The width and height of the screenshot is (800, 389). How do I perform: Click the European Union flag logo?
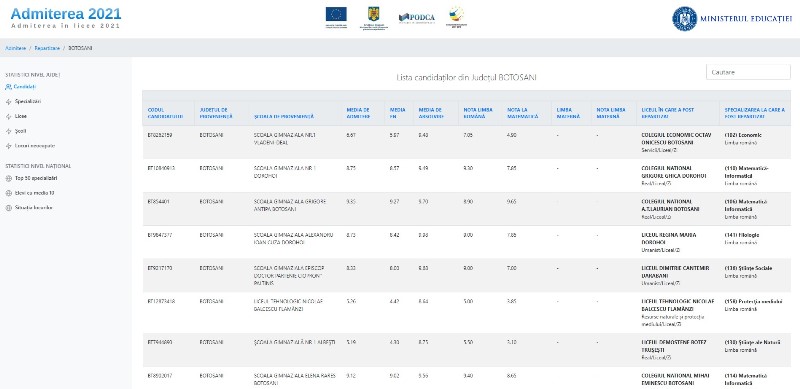coord(336,14)
